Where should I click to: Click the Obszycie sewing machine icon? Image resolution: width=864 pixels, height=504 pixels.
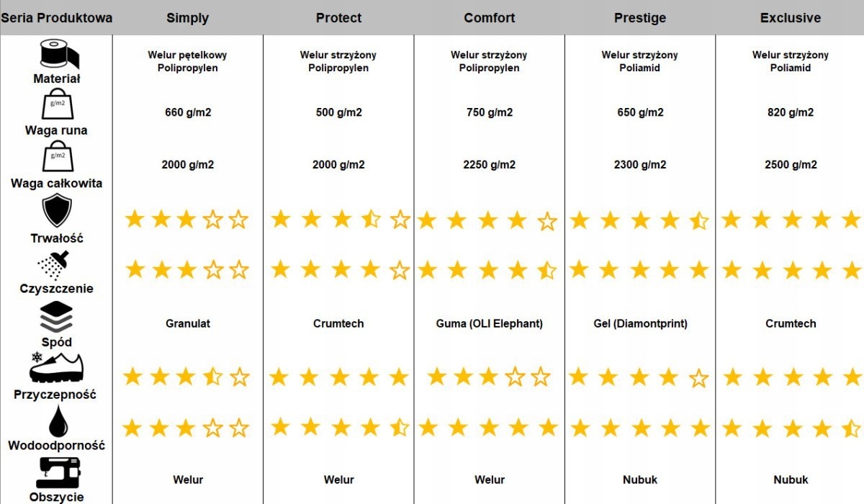pyautogui.click(x=56, y=473)
